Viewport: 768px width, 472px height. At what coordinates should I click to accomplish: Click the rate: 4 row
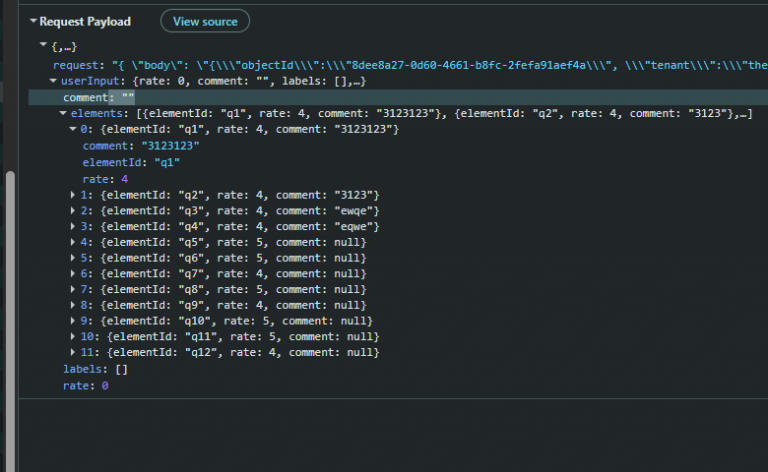105,179
